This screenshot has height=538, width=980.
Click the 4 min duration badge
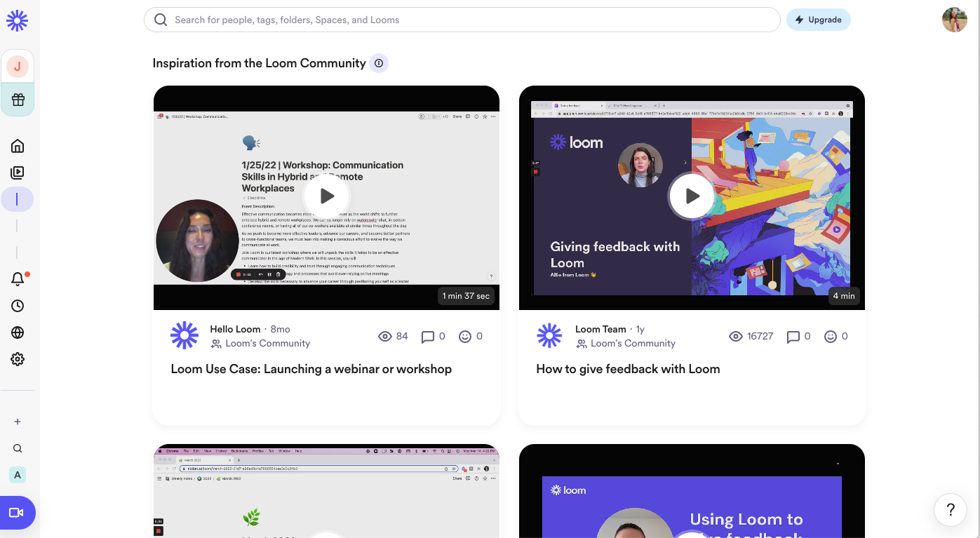(844, 296)
